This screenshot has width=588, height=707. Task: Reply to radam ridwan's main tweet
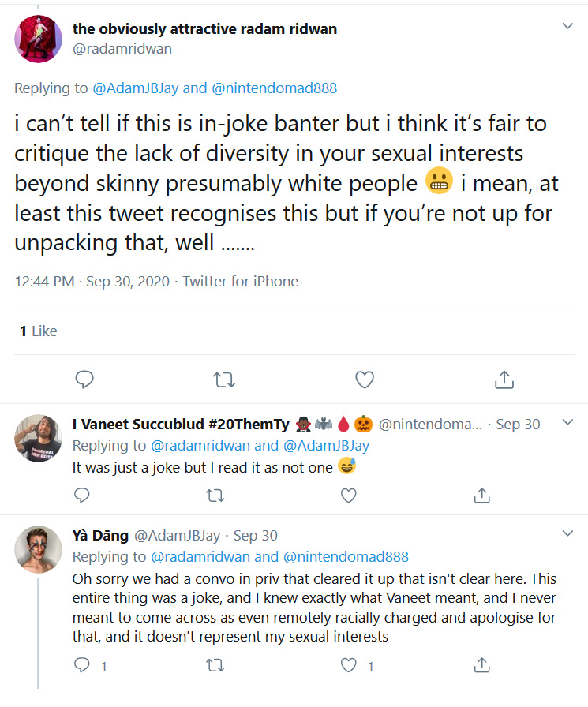84,380
